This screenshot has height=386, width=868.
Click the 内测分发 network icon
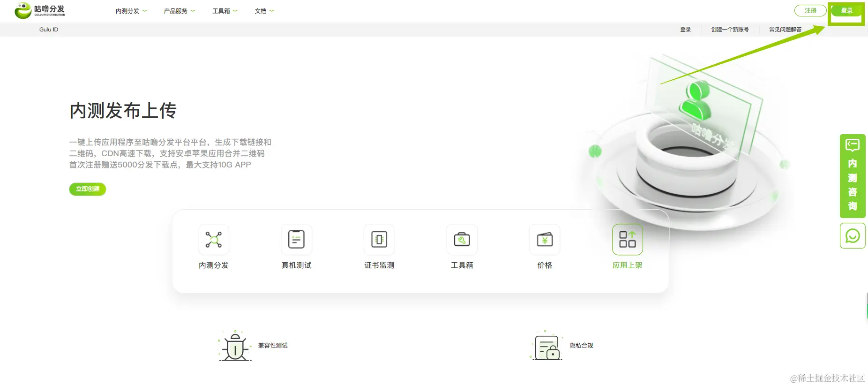point(214,240)
